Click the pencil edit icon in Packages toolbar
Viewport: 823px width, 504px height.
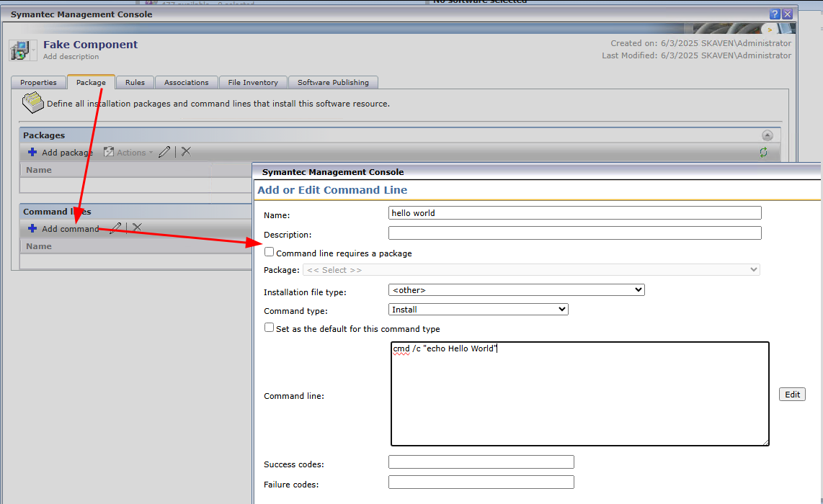(165, 152)
